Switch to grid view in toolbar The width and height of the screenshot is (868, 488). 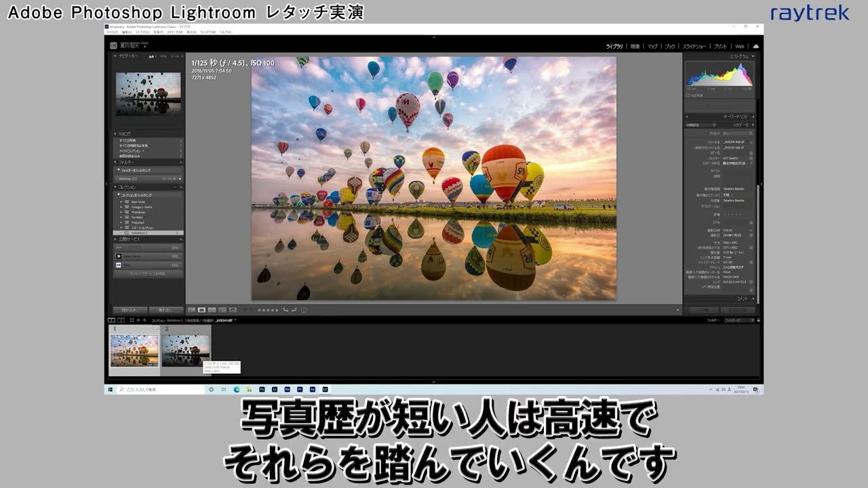pos(191,310)
